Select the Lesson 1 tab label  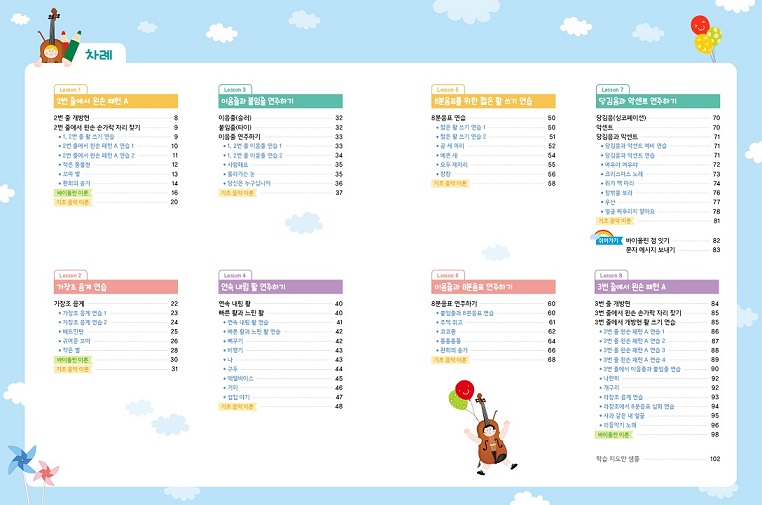point(71,89)
